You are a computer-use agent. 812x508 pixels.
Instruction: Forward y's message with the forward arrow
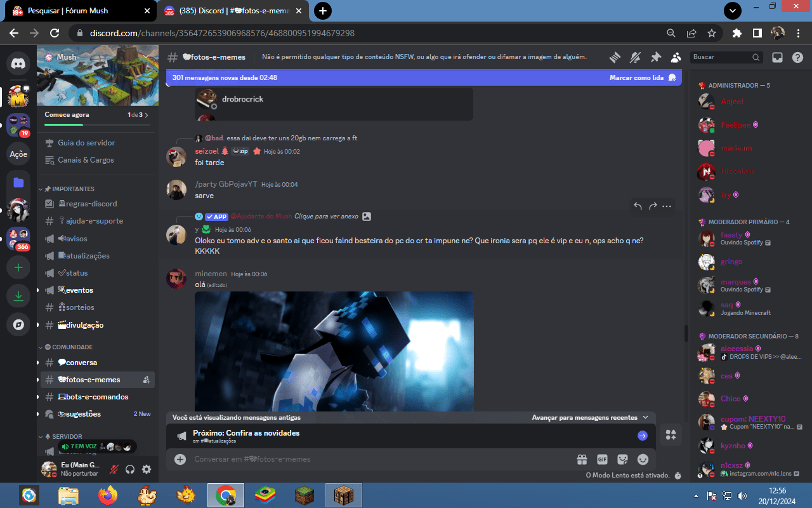point(652,206)
